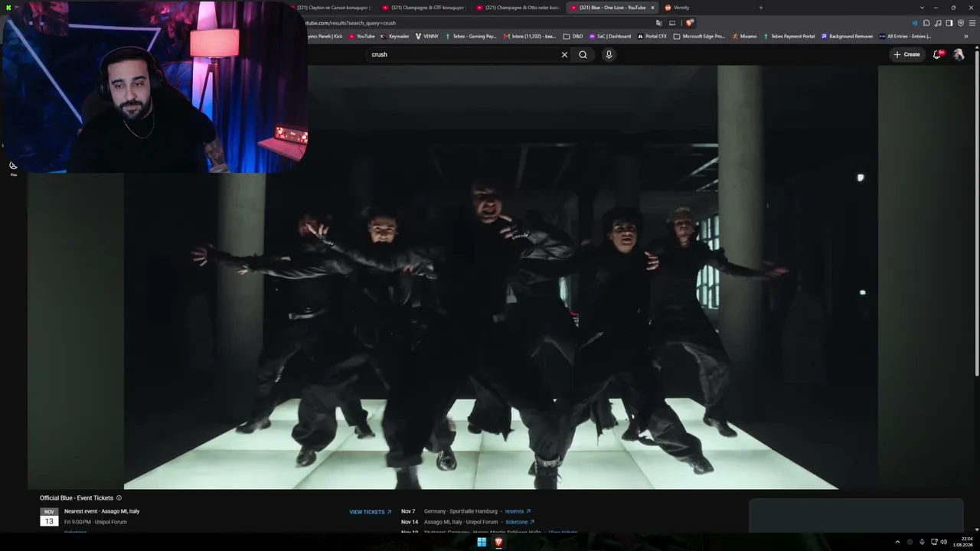Open the SaC | Dashboard bookmark
The height and width of the screenshot is (551, 980).
(x=610, y=36)
